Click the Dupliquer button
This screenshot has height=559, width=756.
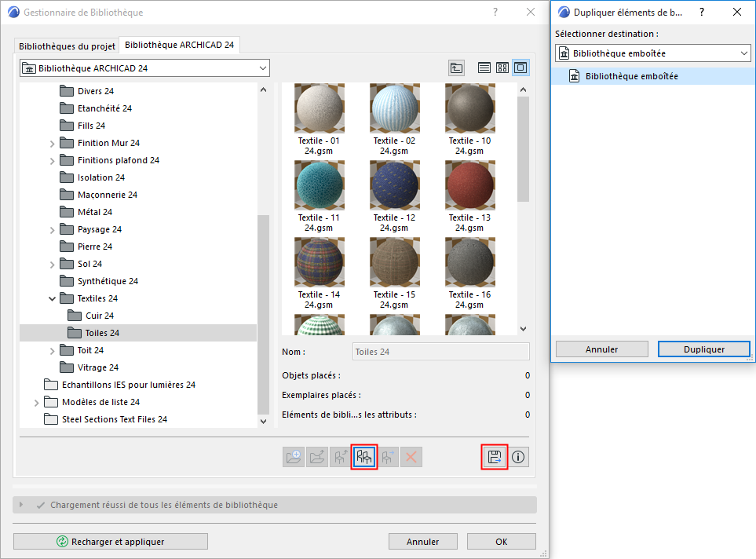tap(703, 349)
